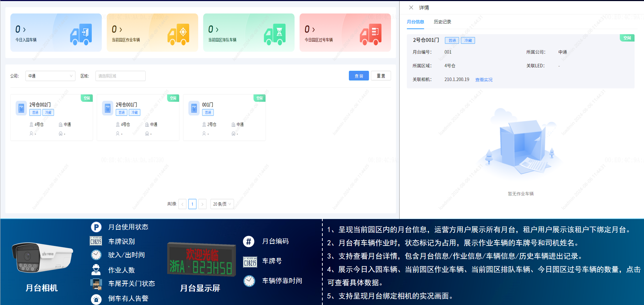Click the 车牌号 plate icon
The height and width of the screenshot is (305, 644).
250,262
